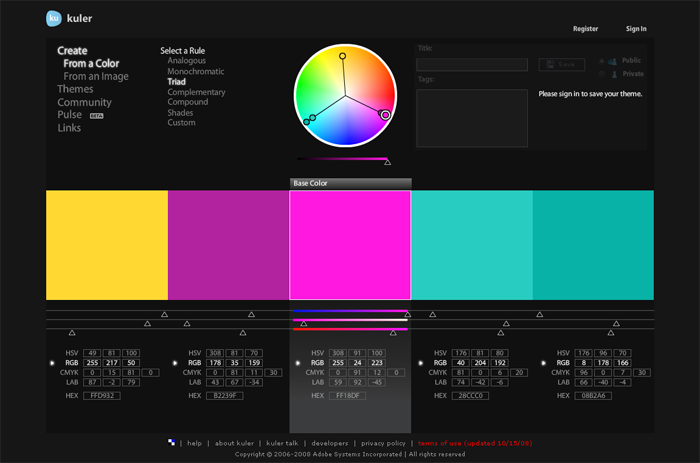Click the Sign In link
The image size is (700, 463).
[636, 29]
